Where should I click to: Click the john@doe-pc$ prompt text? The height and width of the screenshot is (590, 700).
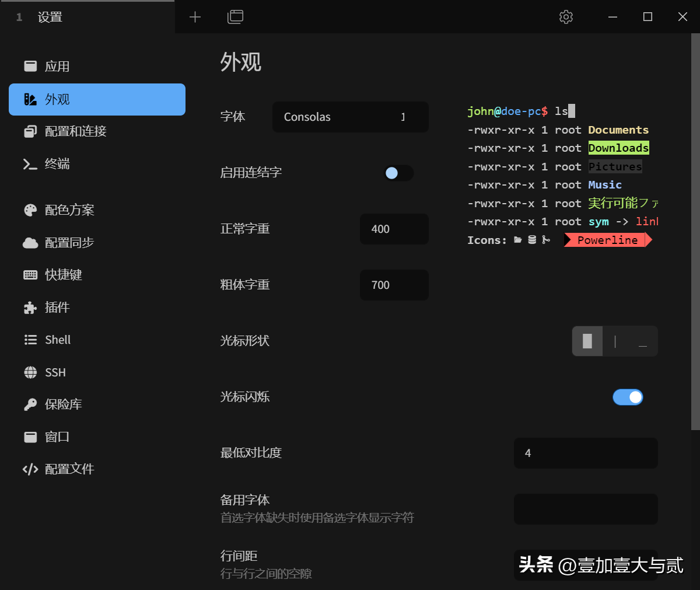click(x=508, y=111)
